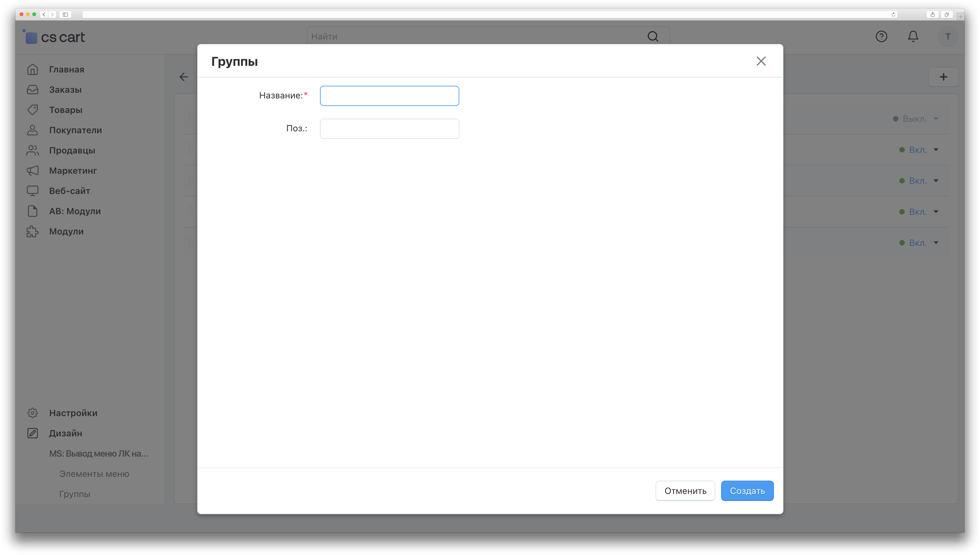Open Заказы via the inbox icon
Viewport: 980px width, 555px height.
click(x=32, y=90)
